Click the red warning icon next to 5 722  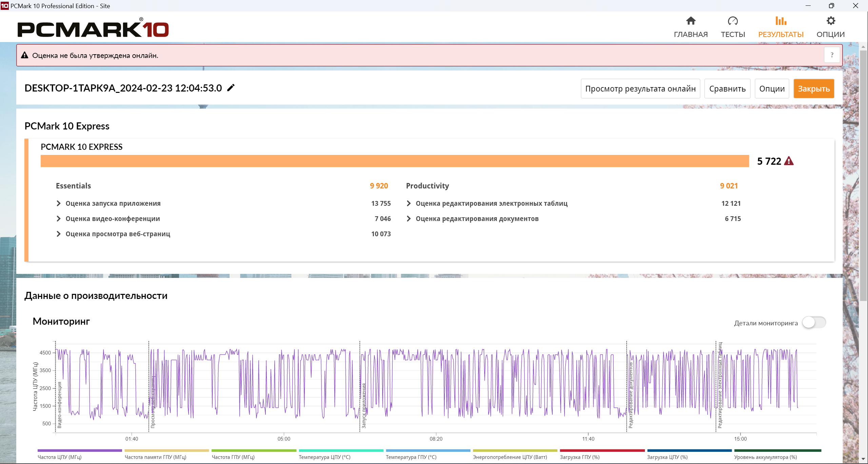coord(789,161)
